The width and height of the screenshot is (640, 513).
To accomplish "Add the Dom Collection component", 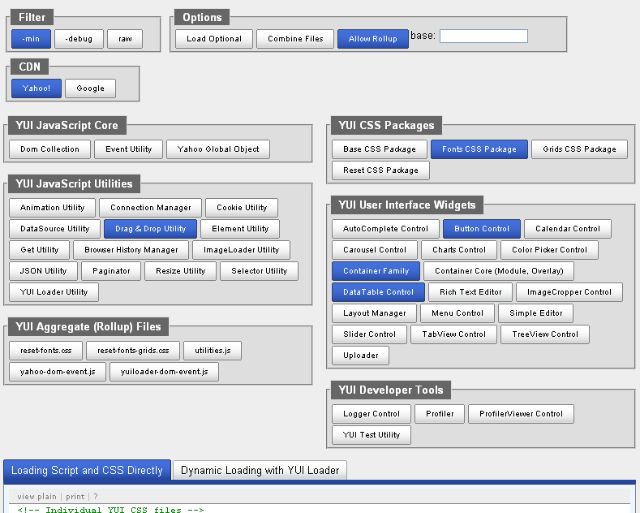I will (50, 149).
